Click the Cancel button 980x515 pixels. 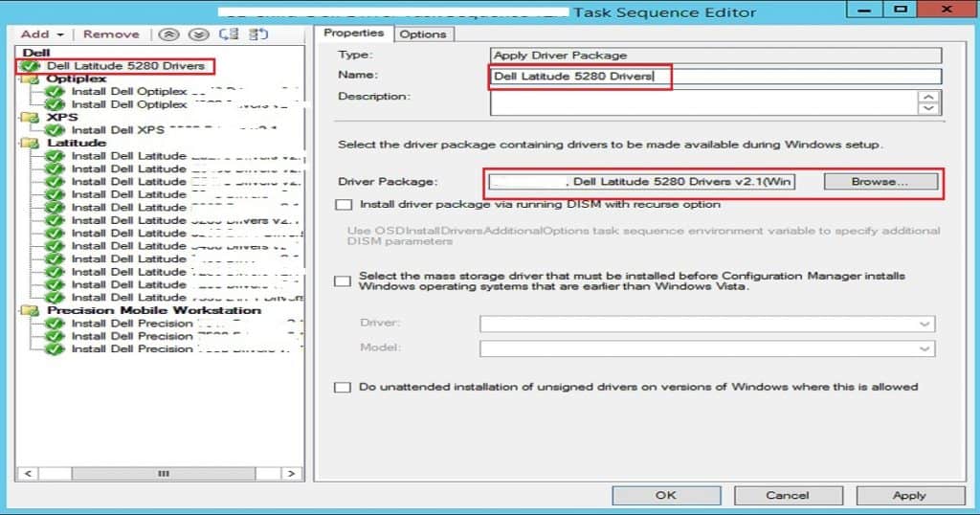click(789, 495)
